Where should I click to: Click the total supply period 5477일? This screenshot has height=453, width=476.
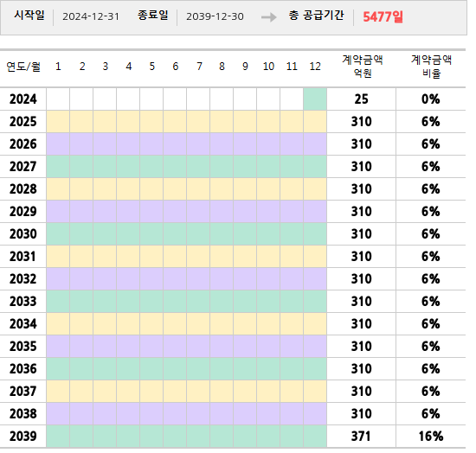pyautogui.click(x=383, y=16)
